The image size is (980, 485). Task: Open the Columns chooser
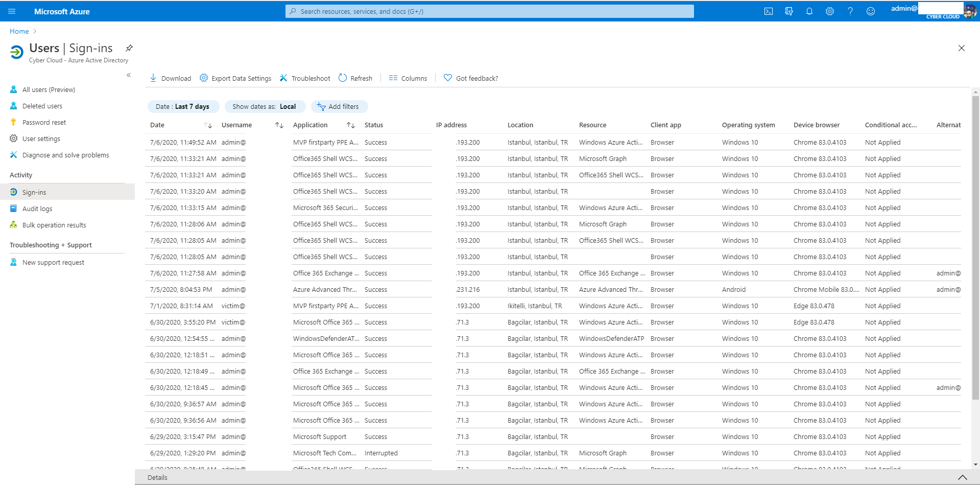(x=408, y=78)
